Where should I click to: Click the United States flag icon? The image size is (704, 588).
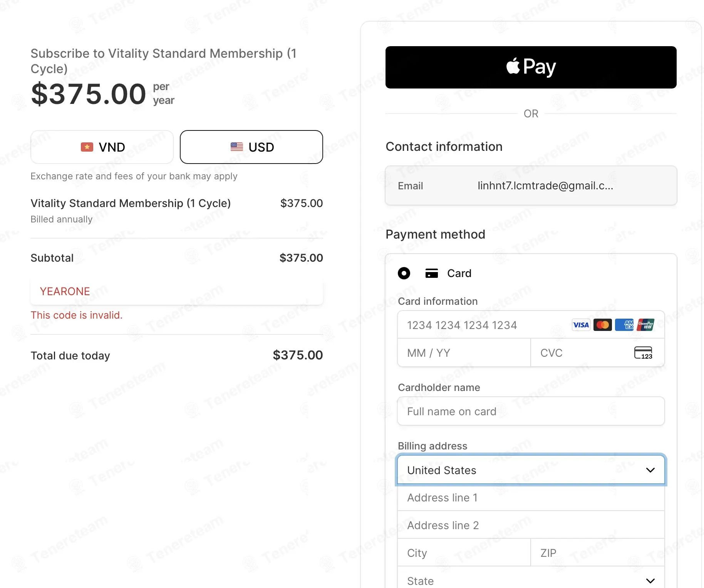pyautogui.click(x=237, y=147)
